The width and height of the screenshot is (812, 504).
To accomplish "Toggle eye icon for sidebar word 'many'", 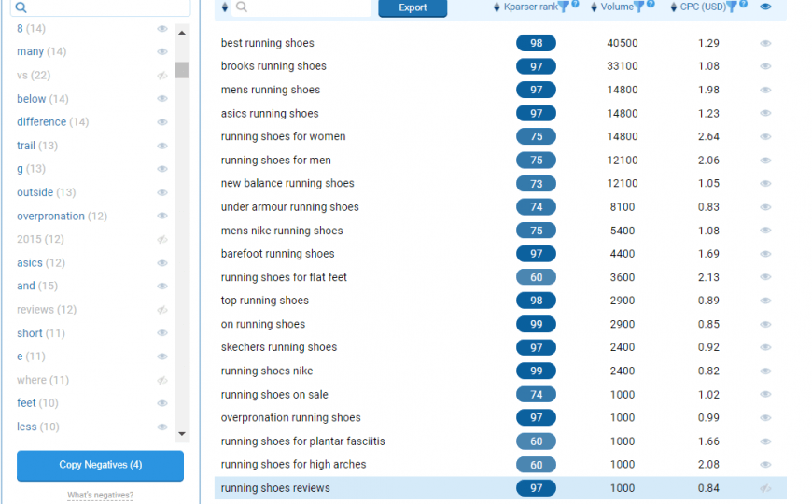I will tap(162, 51).
